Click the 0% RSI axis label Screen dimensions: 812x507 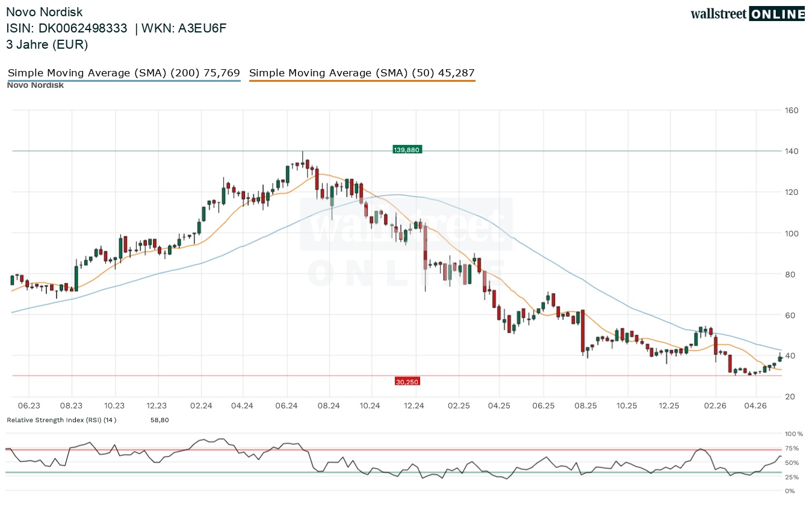(x=790, y=491)
